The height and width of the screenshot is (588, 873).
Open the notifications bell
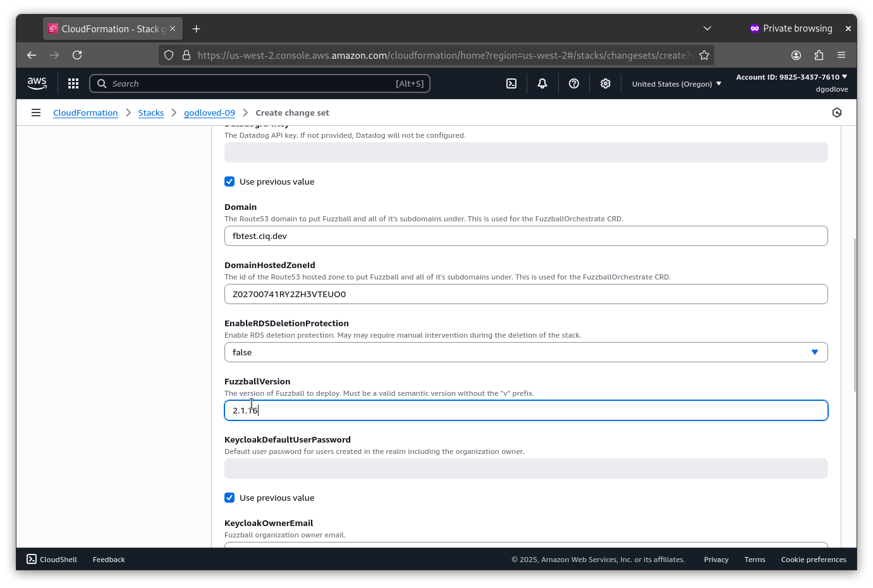[x=542, y=83]
